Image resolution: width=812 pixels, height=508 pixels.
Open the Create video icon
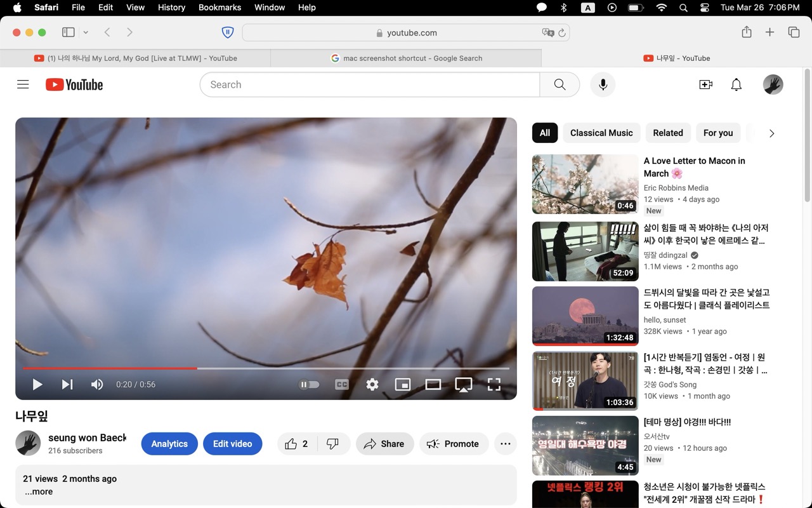(705, 84)
